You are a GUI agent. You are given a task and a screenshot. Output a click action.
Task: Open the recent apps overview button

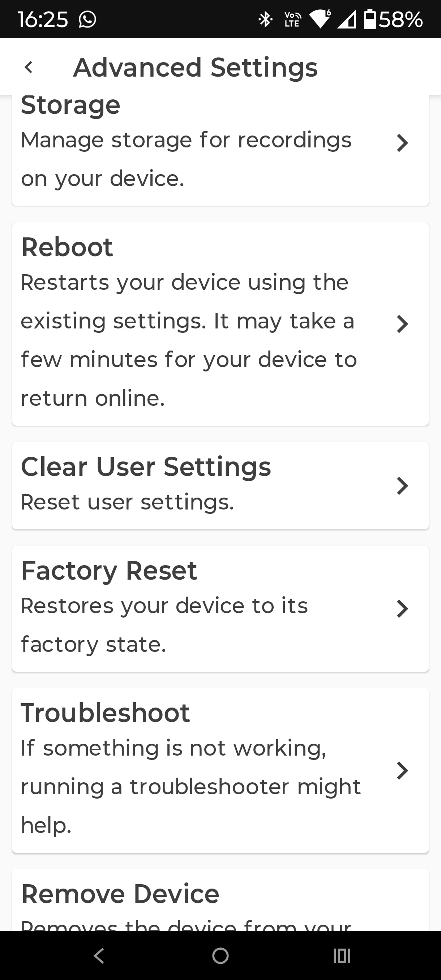(x=341, y=955)
